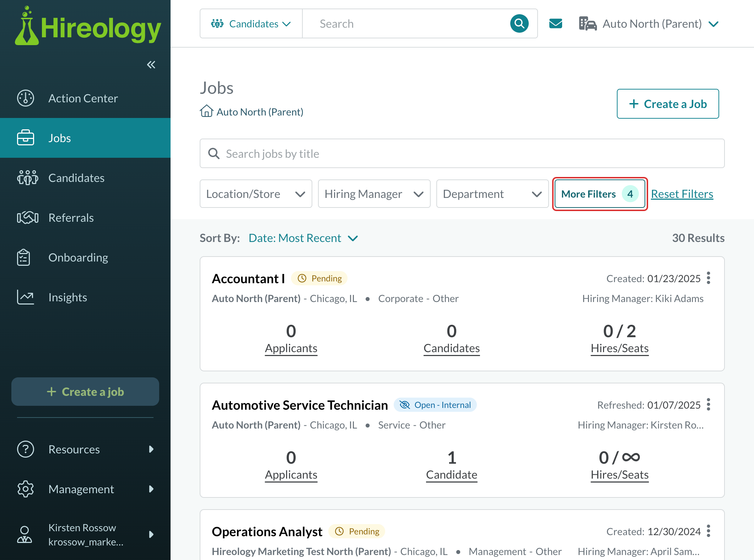Open three-dot menu for Automotive Service Technician
Screen dimensions: 754x560
709,404
